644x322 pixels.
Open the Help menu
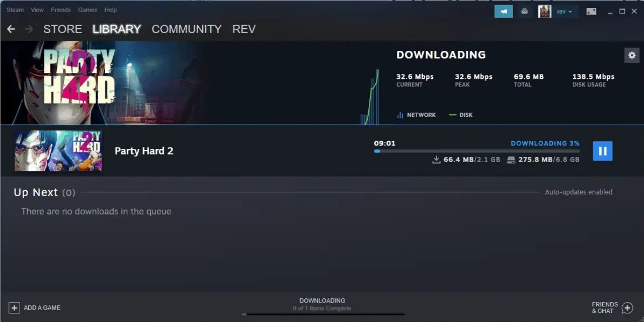(111, 10)
